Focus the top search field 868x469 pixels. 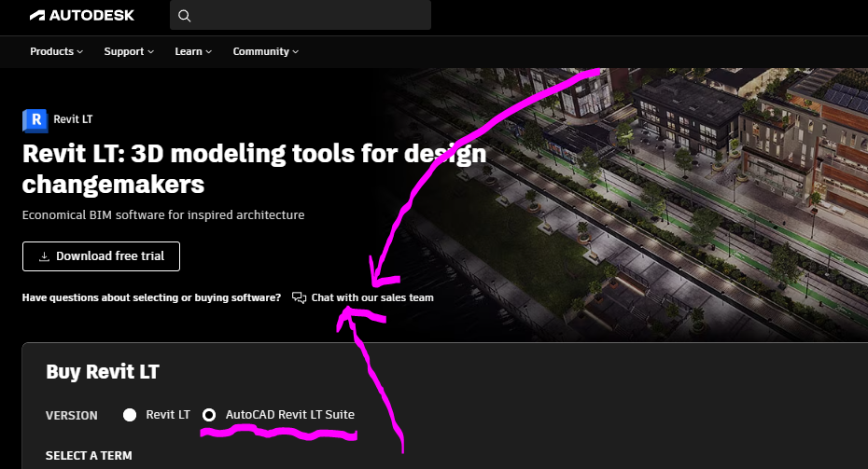pyautogui.click(x=300, y=15)
